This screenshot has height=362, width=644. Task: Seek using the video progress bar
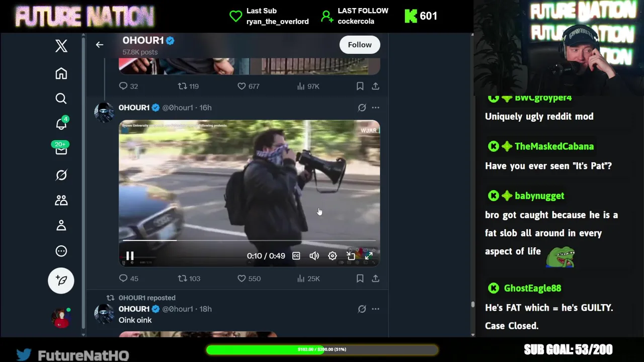point(249,240)
